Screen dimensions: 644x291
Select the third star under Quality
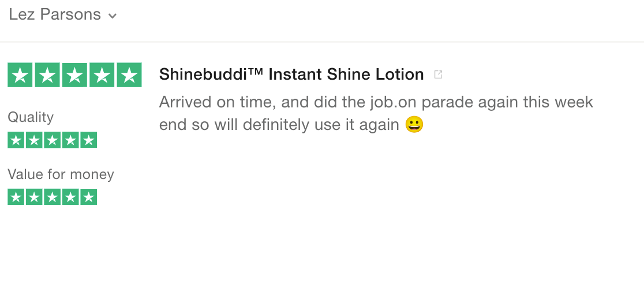coord(52,140)
